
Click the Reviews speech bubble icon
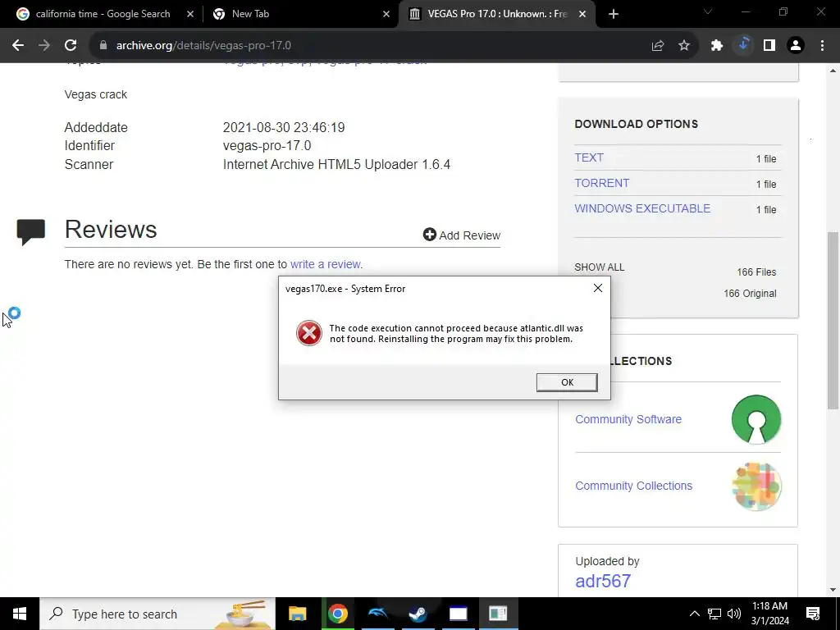(30, 232)
